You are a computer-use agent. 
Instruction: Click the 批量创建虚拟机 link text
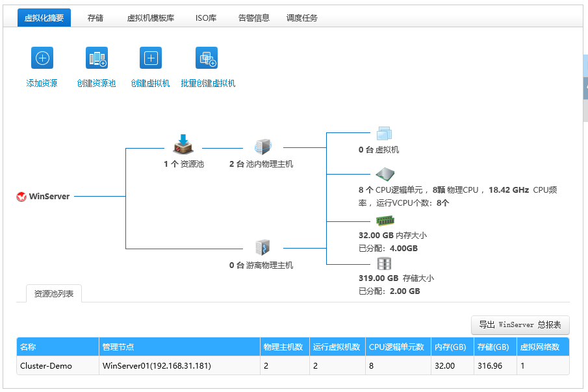coord(208,83)
